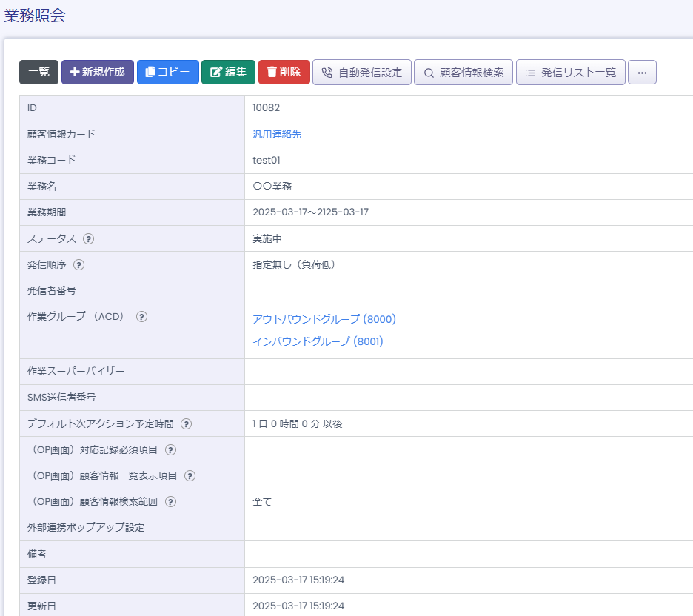The height and width of the screenshot is (616, 693).
Task: Open アウトバウンドグループ (8000) link
Action: coord(324,319)
